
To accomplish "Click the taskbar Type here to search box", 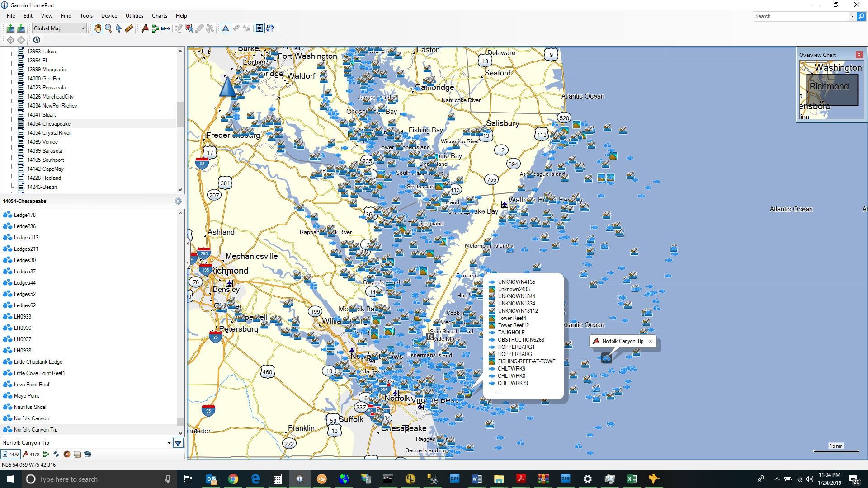I will click(99, 479).
